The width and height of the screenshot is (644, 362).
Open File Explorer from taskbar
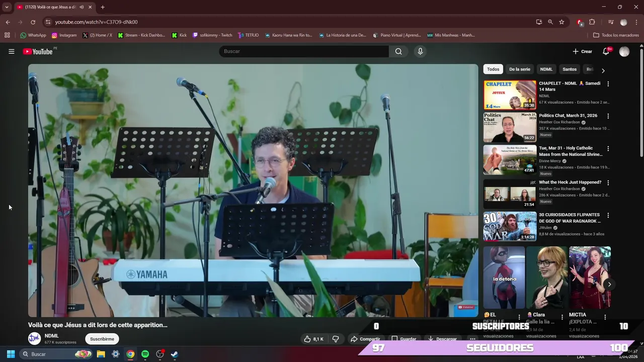point(101,354)
